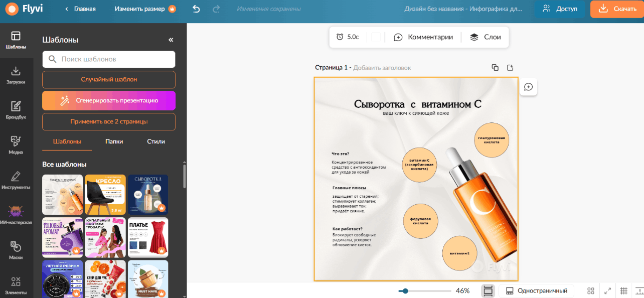Click the Случайный шаблон button
Image resolution: width=644 pixels, height=298 pixels.
(x=109, y=79)
